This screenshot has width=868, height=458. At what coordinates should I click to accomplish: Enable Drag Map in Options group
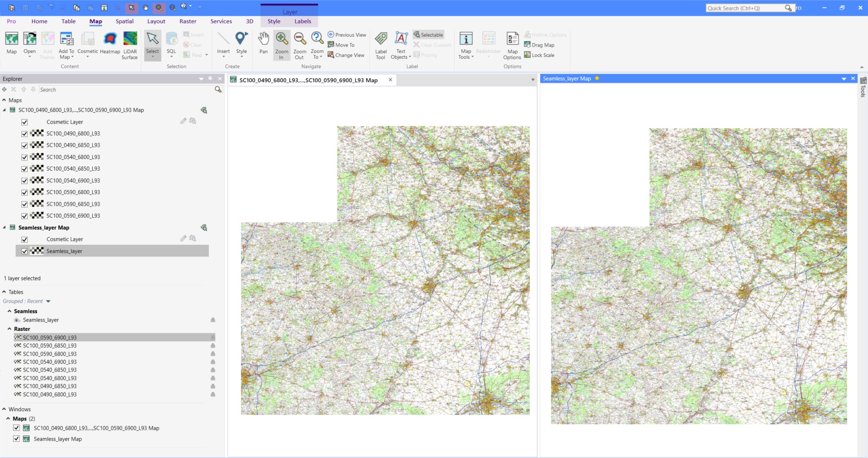(x=539, y=45)
